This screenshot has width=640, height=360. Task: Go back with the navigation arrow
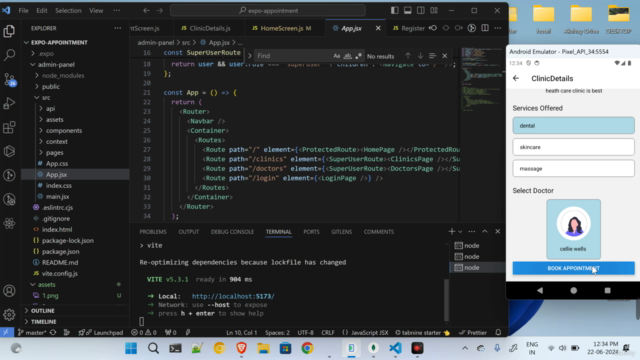tap(146, 11)
